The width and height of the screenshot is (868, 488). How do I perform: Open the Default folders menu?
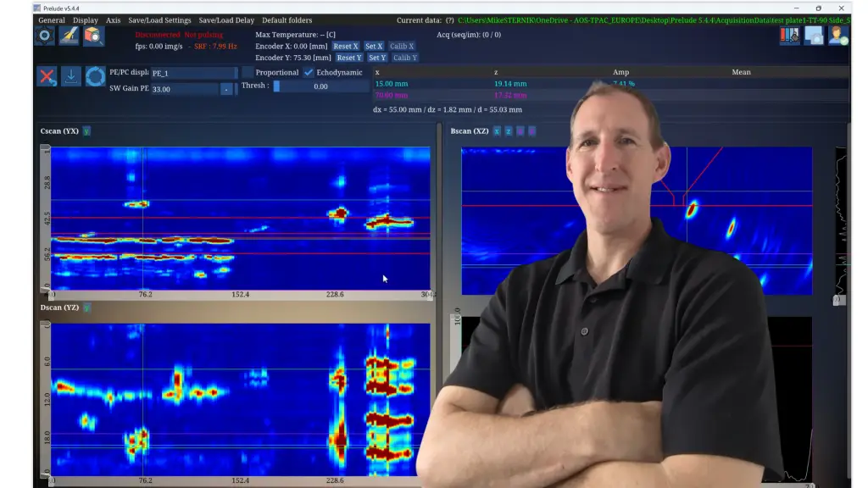[287, 20]
